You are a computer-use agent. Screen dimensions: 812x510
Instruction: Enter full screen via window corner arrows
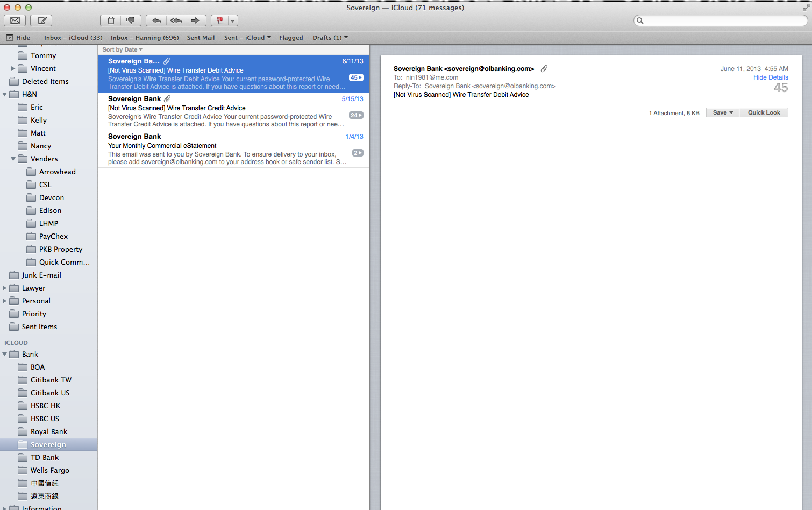pyautogui.click(x=806, y=8)
